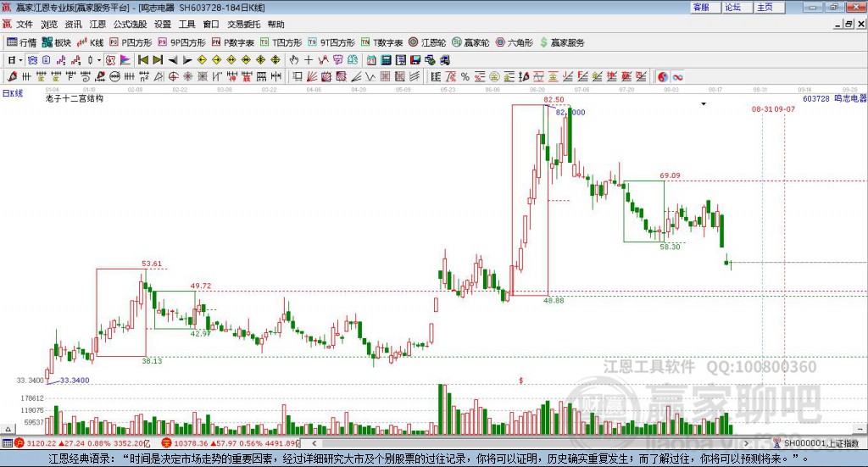Click the 603728 stock code
Viewport: 868px width, 467px height.
point(816,98)
